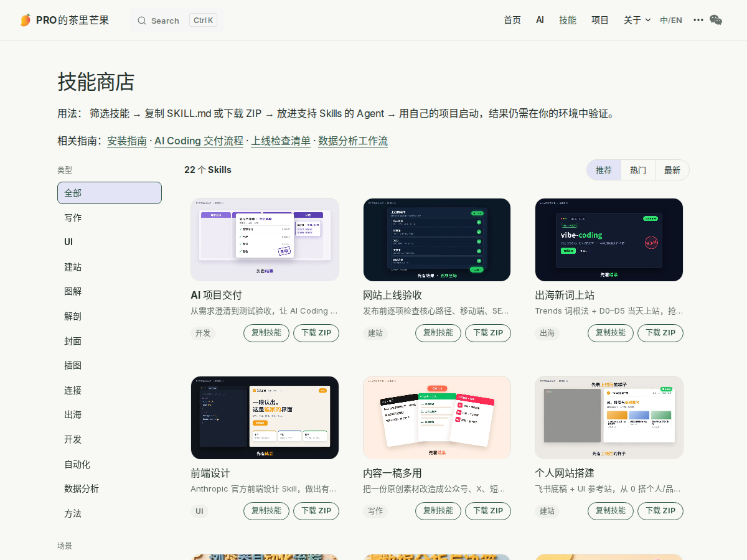Filter skills by 解剖
Image resolution: width=747 pixels, height=560 pixels.
(x=110, y=316)
